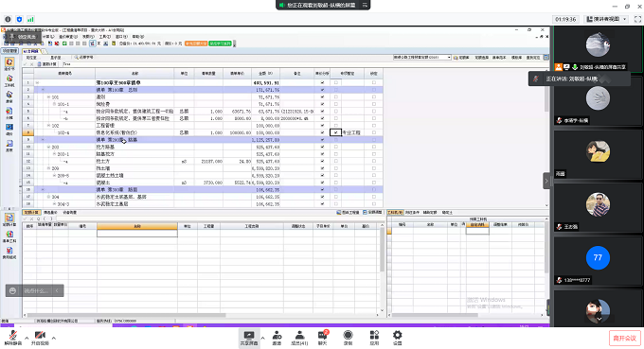Toggle 单价分析 checkbox for 第300章 路面 row
The image size is (644, 349).
click(322, 189)
